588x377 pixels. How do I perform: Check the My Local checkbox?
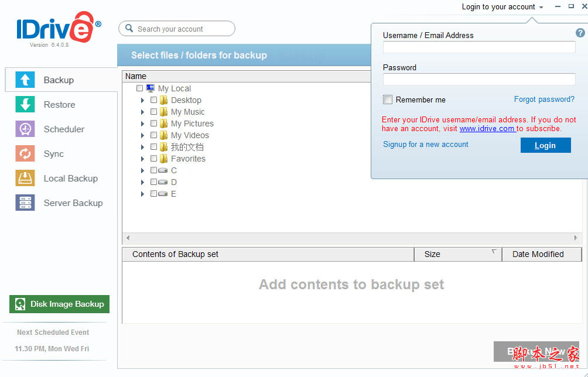[139, 88]
